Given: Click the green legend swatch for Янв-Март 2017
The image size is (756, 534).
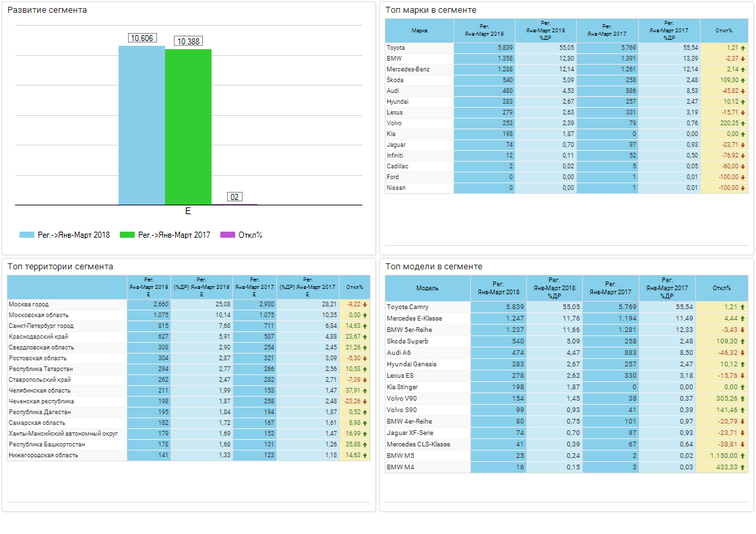Looking at the screenshot, I should tap(127, 235).
